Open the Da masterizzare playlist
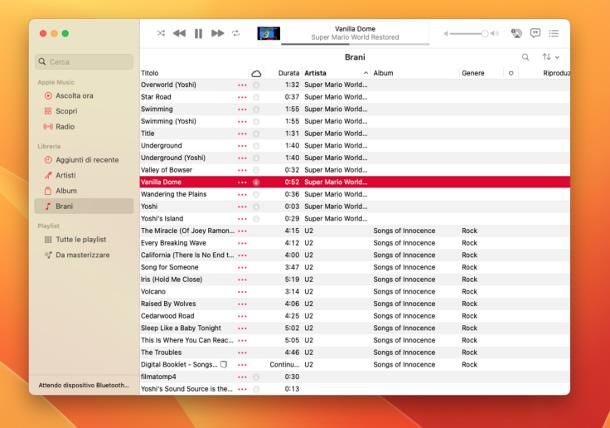Screen dimensions: 610x428 click(84, 255)
